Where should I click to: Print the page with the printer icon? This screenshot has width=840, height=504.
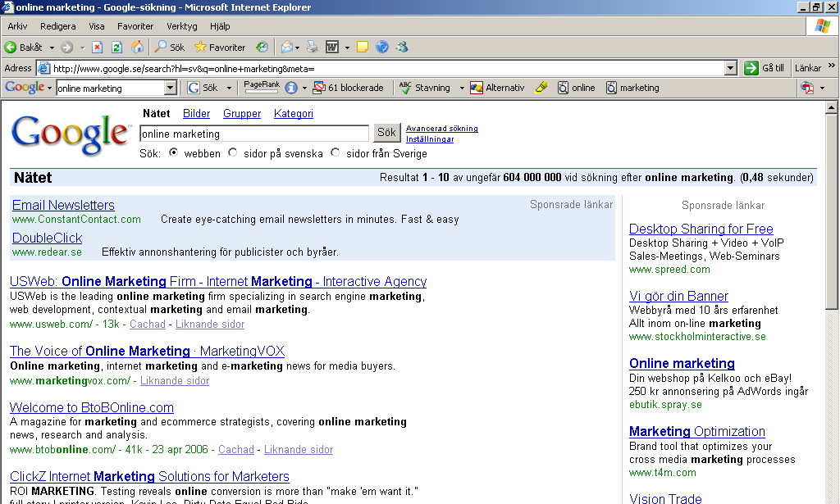click(x=313, y=47)
